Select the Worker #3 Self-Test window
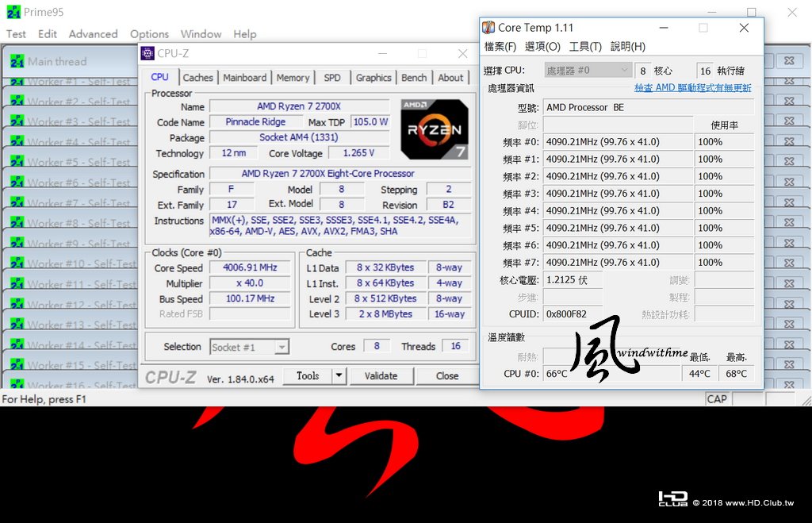 pos(79,121)
